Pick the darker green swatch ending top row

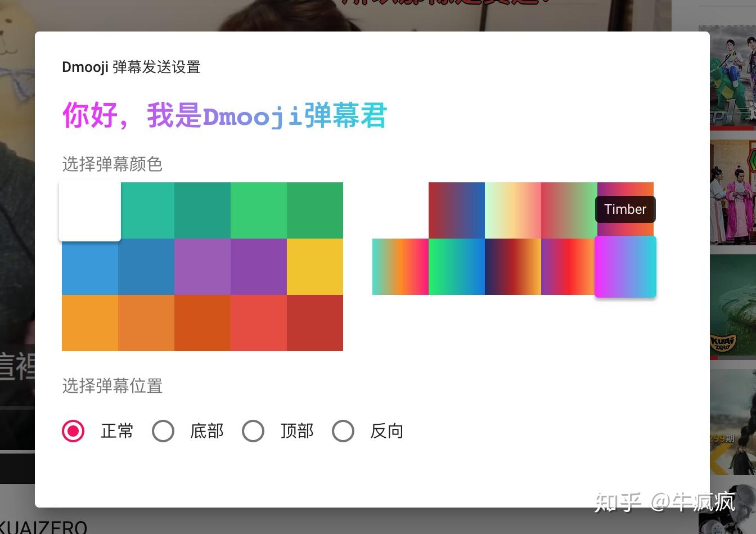(315, 210)
